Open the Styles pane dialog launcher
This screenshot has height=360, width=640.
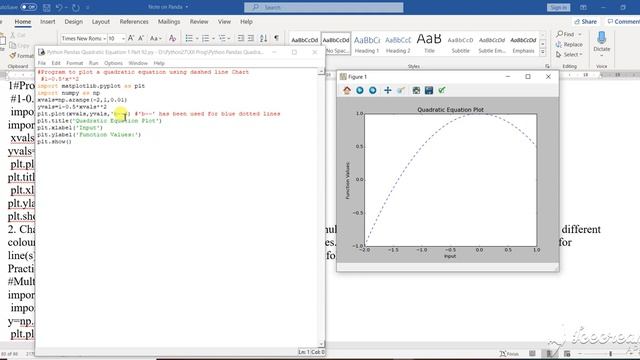547,66
